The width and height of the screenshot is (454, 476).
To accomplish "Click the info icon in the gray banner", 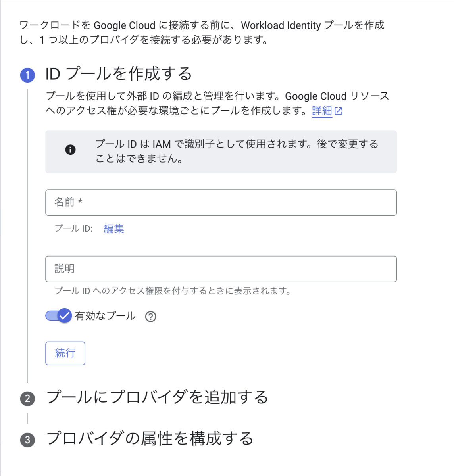I will pos(70,150).
